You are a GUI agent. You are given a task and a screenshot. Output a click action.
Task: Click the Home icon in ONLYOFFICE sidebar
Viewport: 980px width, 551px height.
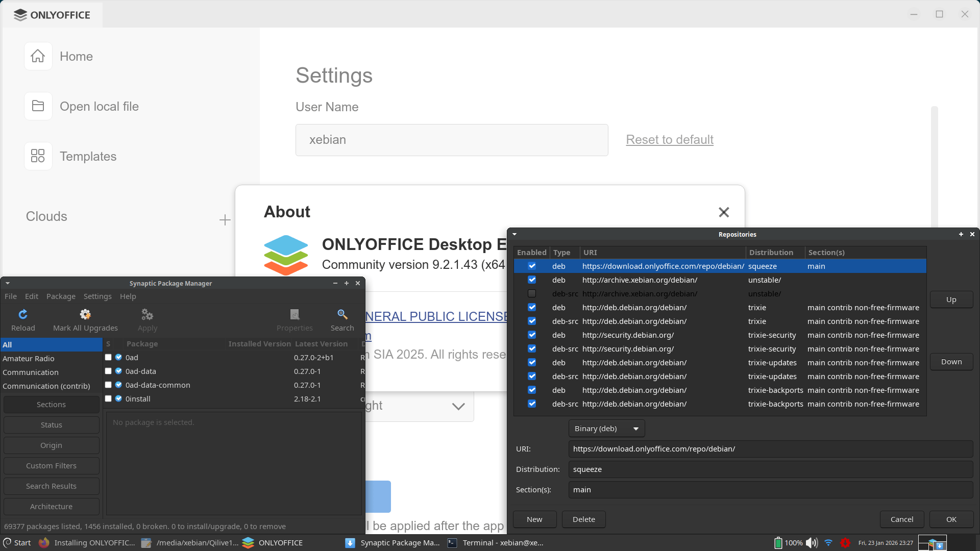(38, 56)
